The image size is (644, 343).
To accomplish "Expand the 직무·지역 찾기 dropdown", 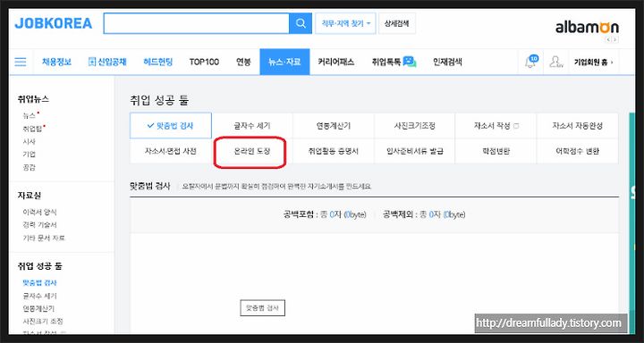I will (345, 23).
